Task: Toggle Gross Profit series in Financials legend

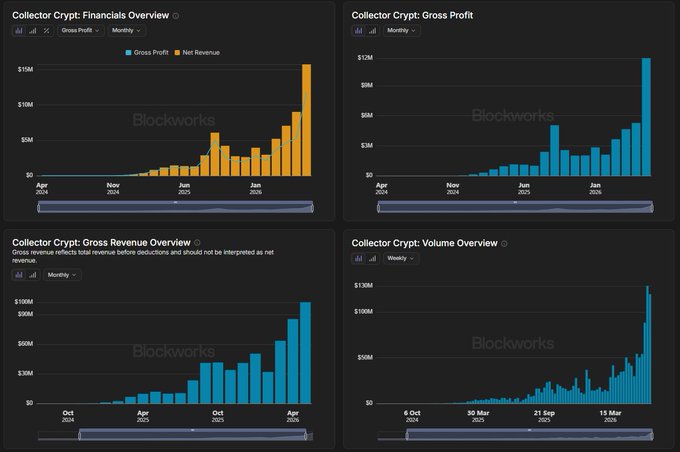Action: (147, 52)
